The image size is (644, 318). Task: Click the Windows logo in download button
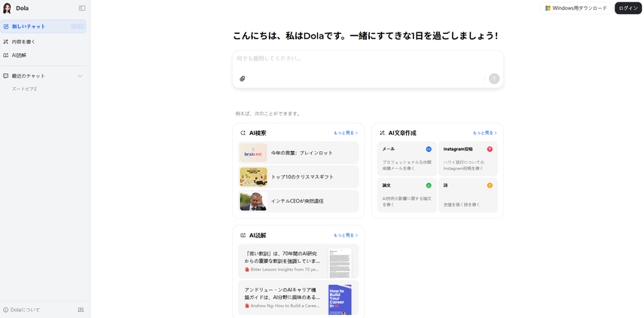click(x=548, y=8)
